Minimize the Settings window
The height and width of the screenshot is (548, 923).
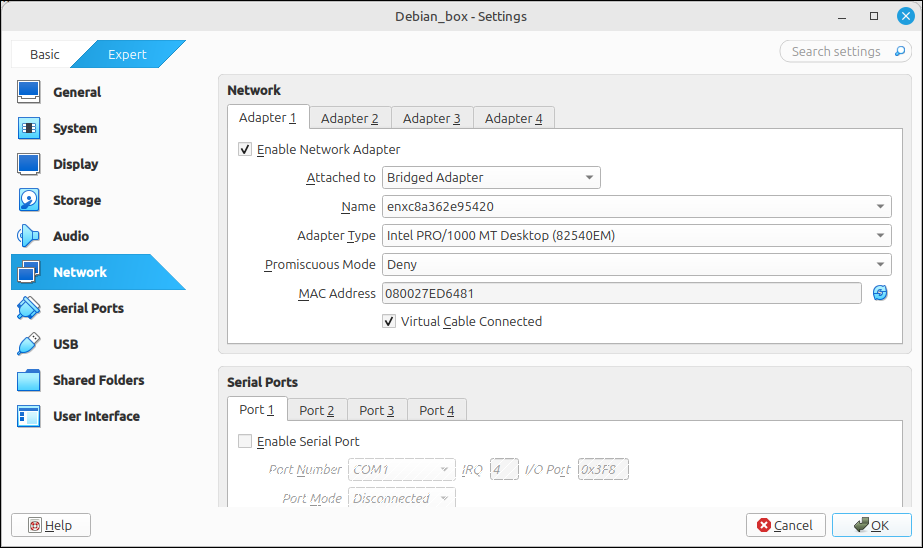[842, 16]
